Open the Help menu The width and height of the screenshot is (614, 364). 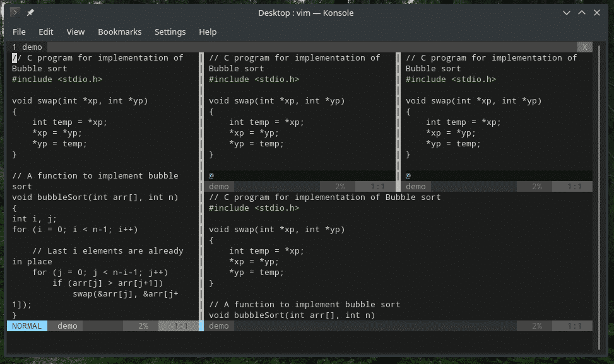point(208,32)
